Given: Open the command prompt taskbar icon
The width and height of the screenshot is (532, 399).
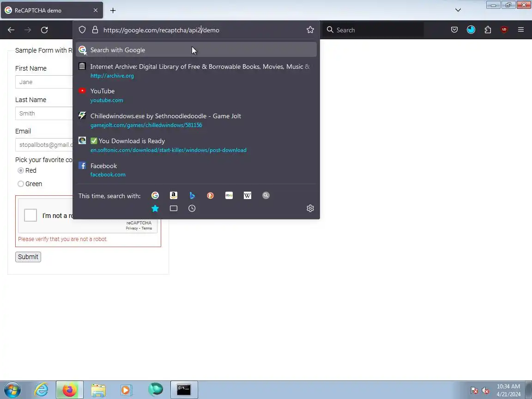Looking at the screenshot, I should pos(184,390).
